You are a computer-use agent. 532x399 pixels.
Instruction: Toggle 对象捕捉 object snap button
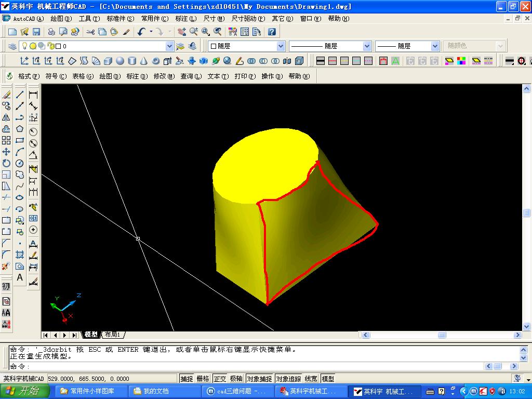tap(259, 379)
